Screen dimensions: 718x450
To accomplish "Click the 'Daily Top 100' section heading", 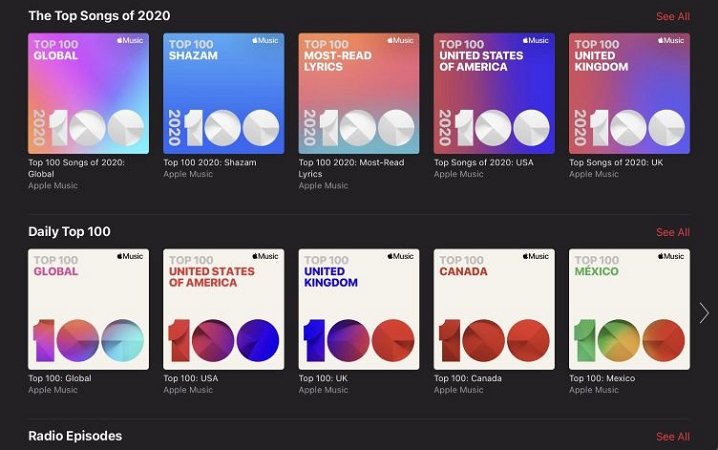I will (x=69, y=232).
